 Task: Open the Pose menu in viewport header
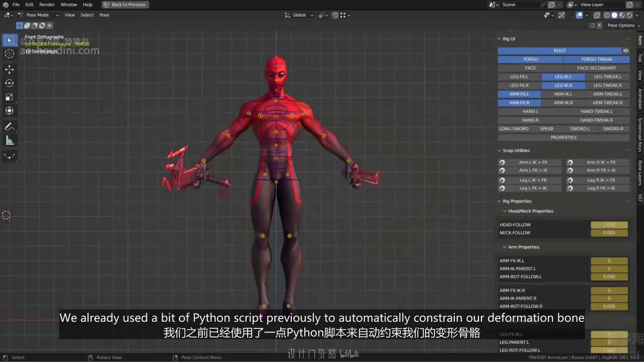[104, 15]
